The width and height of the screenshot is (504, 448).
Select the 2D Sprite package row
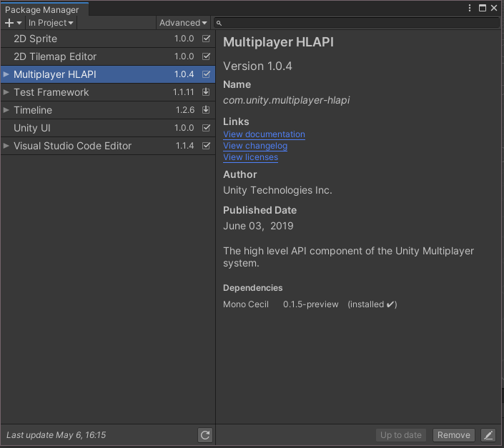pyautogui.click(x=108, y=39)
